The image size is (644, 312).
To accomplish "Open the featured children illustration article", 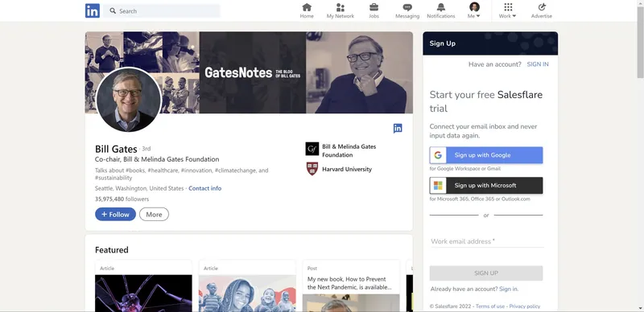I will point(247,294).
